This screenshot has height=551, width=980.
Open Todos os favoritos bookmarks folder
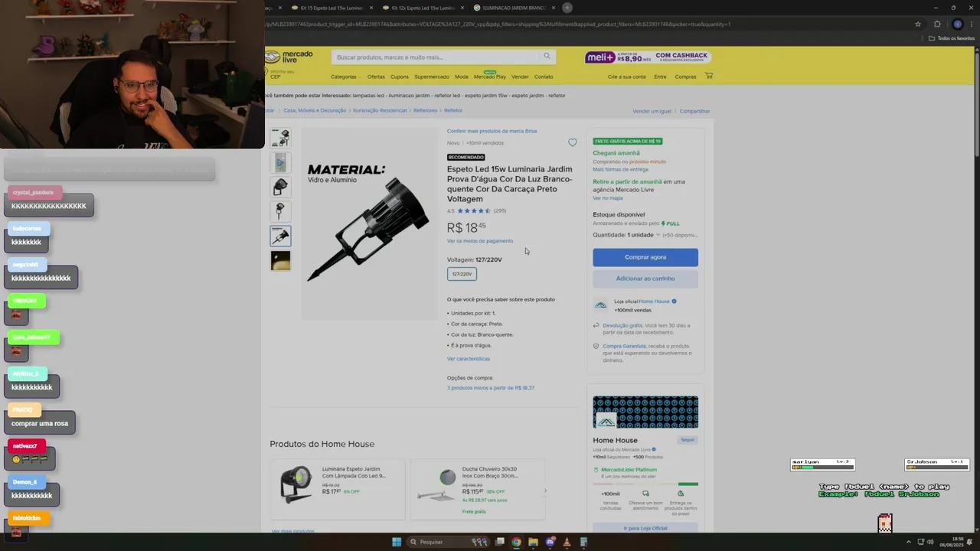[x=952, y=38]
